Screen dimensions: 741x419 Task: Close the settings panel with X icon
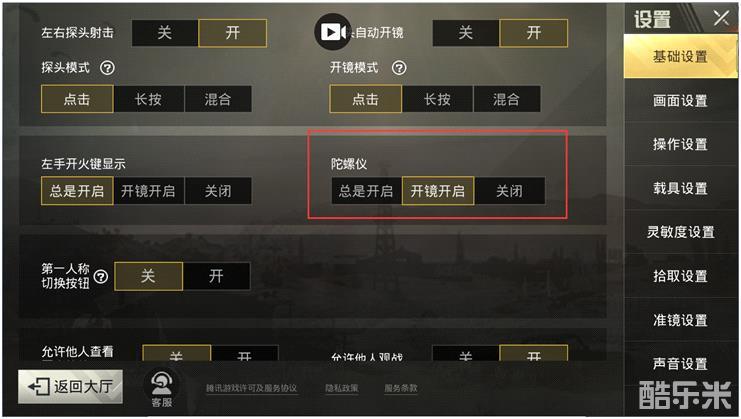point(721,19)
